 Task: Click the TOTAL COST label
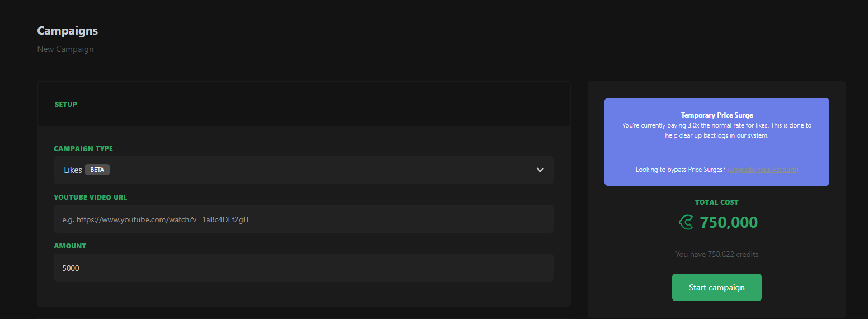click(x=716, y=203)
